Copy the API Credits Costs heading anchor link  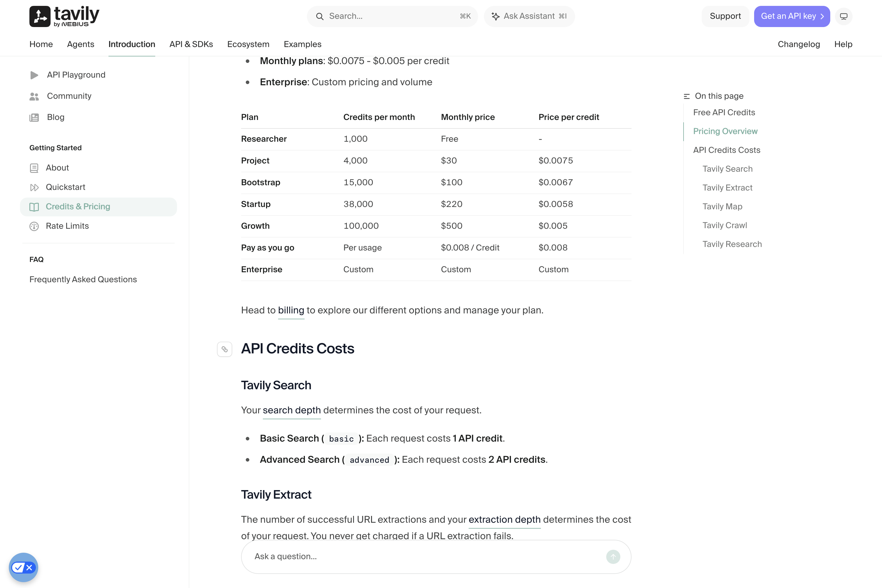coord(225,349)
